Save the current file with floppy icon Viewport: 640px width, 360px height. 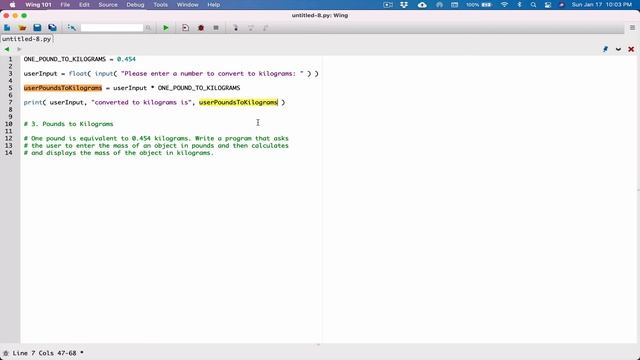tap(37, 28)
